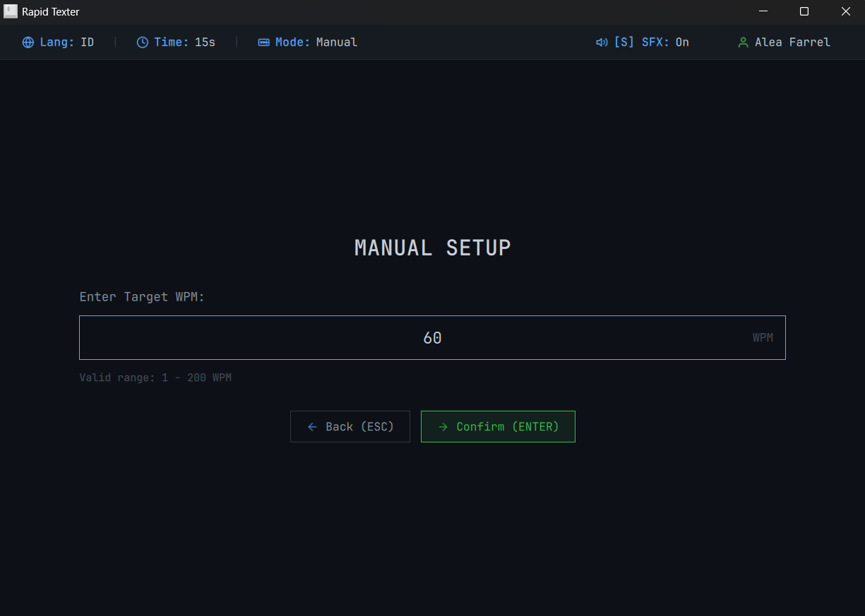The width and height of the screenshot is (865, 616).
Task: Click the "MANUAL SETUP" heading
Action: click(x=432, y=248)
